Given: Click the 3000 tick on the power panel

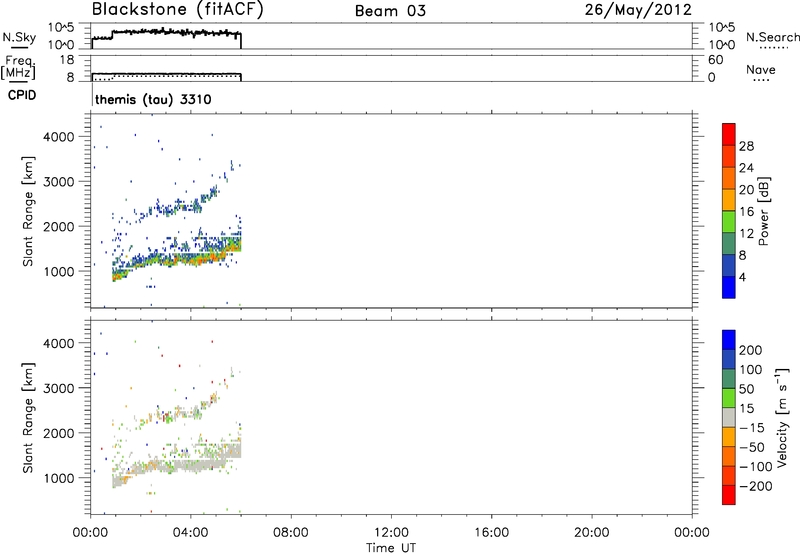Looking at the screenshot, I should click(x=58, y=182).
